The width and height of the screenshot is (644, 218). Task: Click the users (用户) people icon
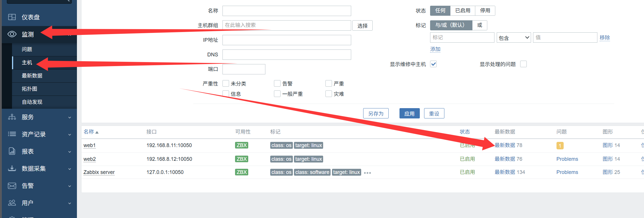pyautogui.click(x=12, y=203)
